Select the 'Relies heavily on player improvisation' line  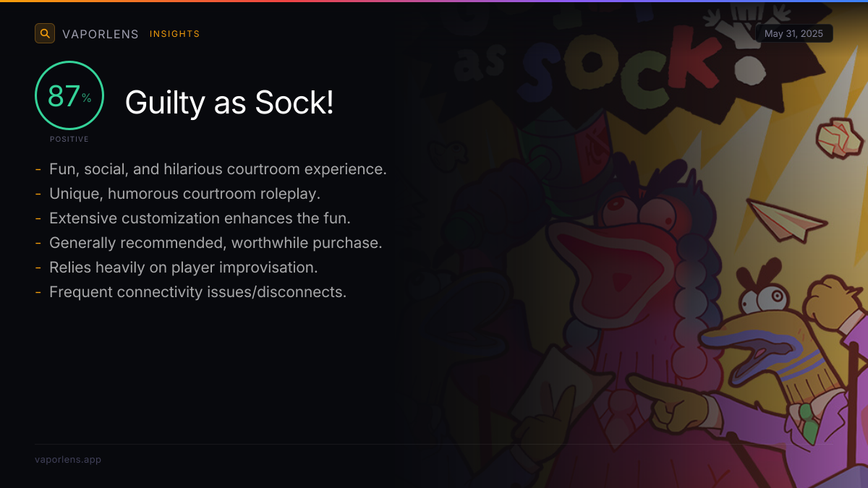[x=184, y=267]
